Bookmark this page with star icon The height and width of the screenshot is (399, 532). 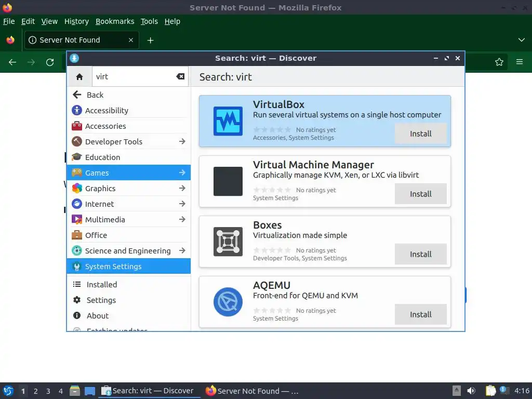tap(499, 62)
